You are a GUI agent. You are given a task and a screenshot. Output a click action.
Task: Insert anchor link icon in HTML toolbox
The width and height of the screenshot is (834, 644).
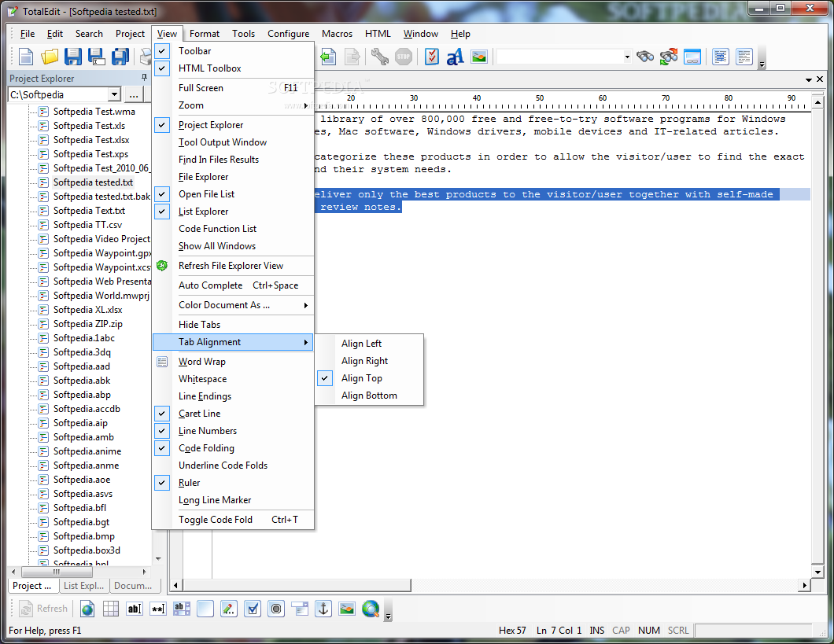[x=323, y=609]
